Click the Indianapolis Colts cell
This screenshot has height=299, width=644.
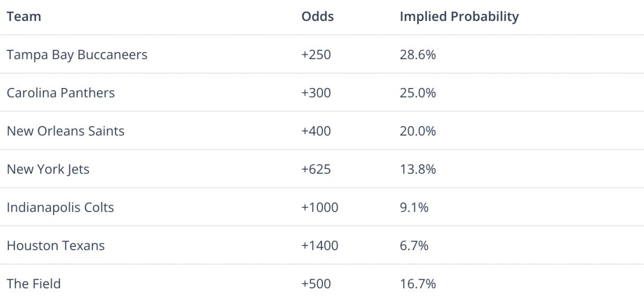[60, 208]
